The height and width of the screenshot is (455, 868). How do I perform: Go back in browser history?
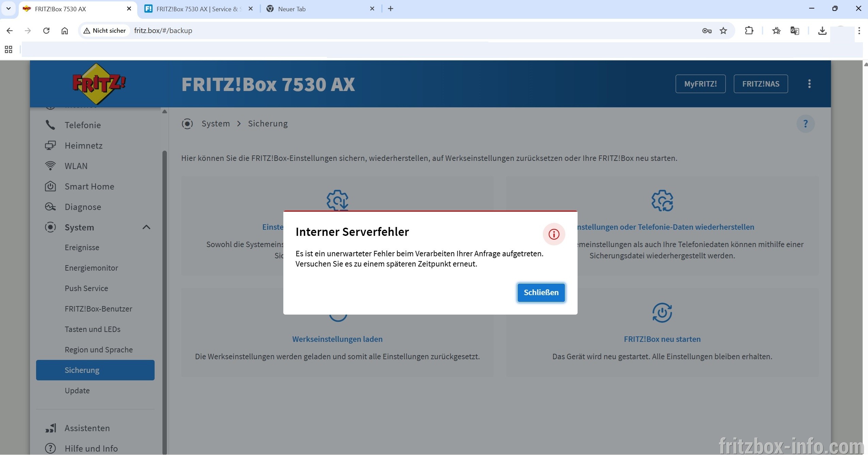[10, 31]
